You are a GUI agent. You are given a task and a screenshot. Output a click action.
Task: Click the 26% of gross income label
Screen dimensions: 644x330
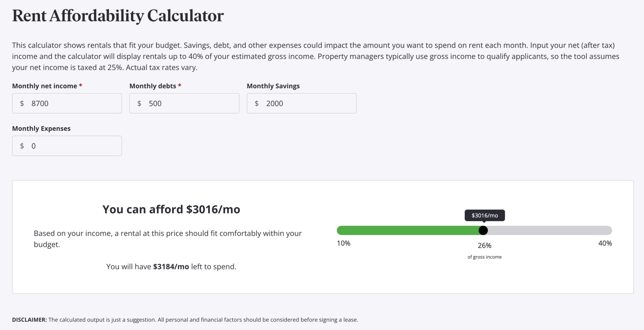[485, 246]
